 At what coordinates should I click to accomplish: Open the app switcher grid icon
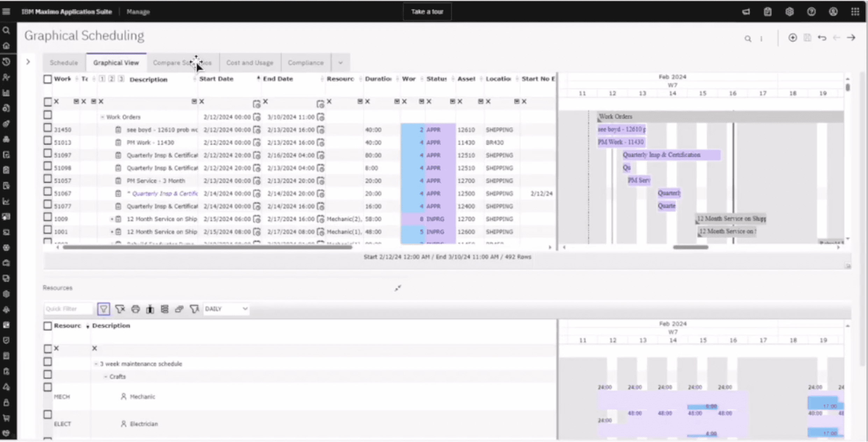pos(855,12)
